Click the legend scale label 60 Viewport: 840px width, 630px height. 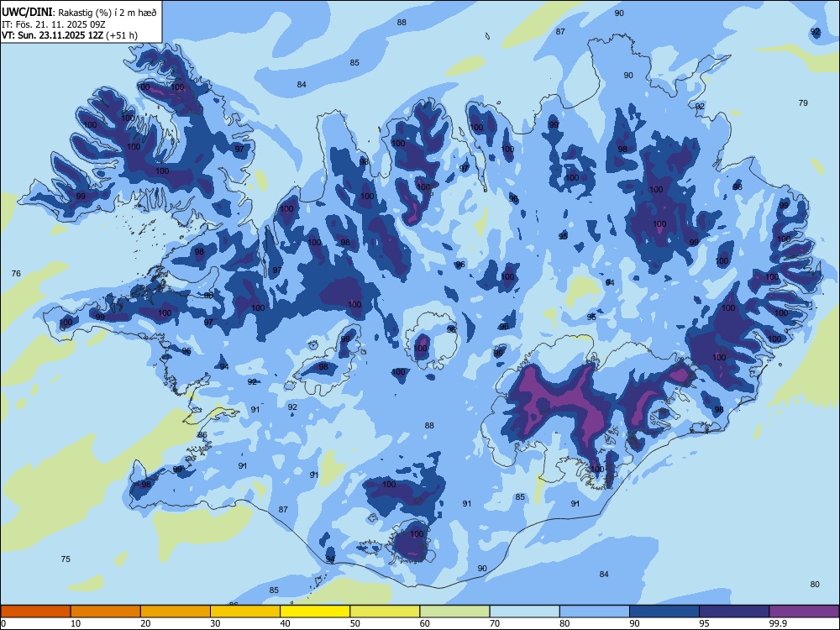(425, 623)
